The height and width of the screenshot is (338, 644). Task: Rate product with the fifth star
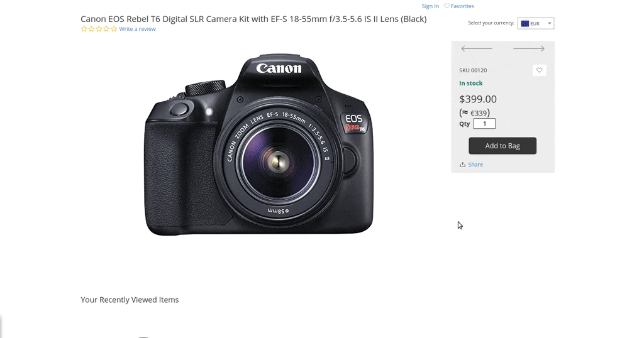click(x=114, y=29)
